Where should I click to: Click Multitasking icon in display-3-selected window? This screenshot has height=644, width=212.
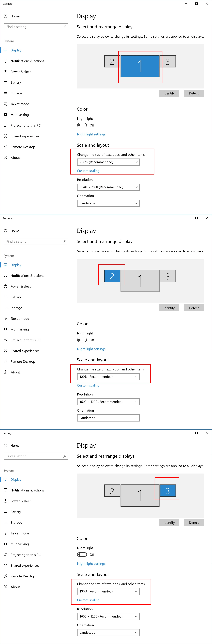tap(5, 544)
